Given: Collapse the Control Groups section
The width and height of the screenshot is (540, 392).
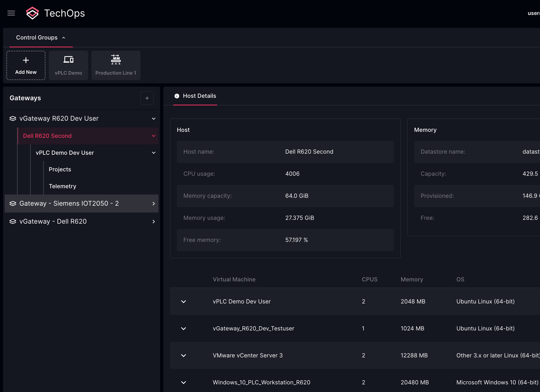Looking at the screenshot, I should 64,38.
